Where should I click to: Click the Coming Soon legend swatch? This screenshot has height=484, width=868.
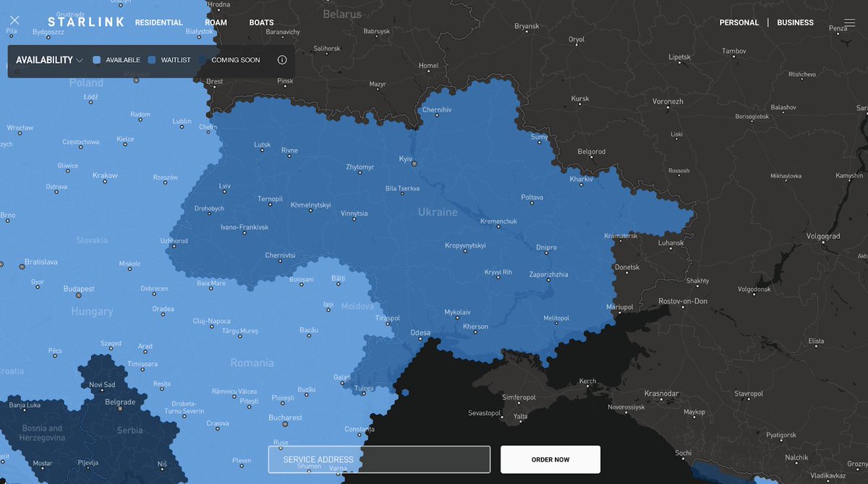click(203, 60)
